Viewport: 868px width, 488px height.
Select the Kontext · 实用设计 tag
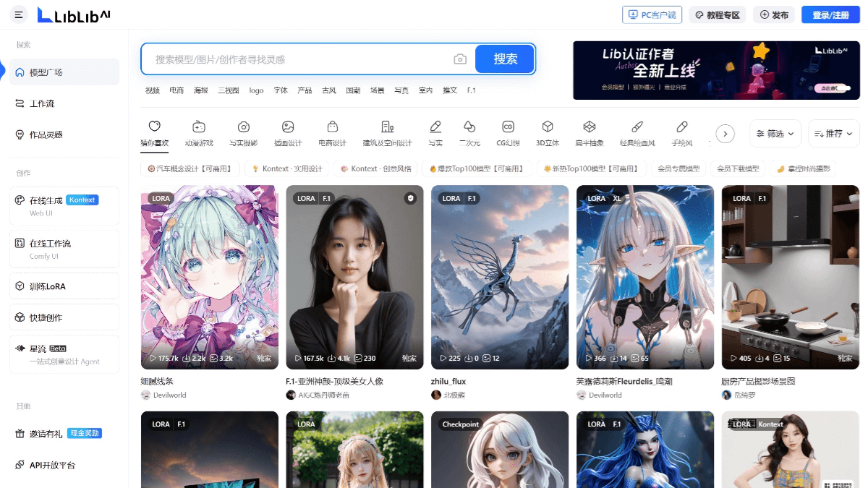(288, 168)
